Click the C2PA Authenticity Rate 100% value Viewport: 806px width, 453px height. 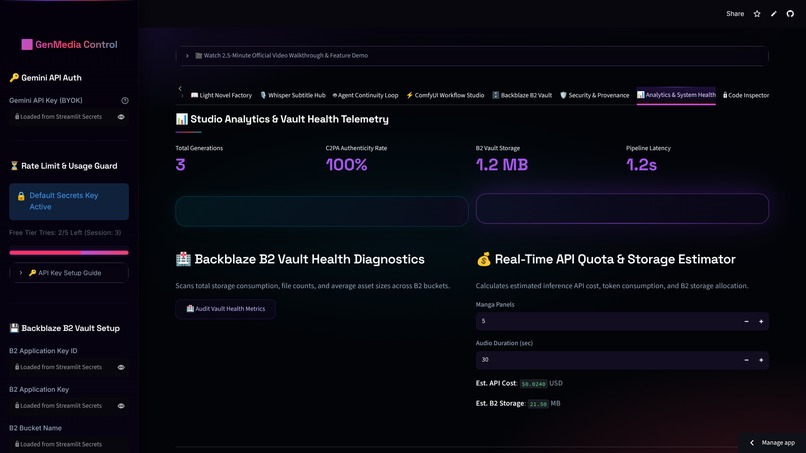(346, 165)
